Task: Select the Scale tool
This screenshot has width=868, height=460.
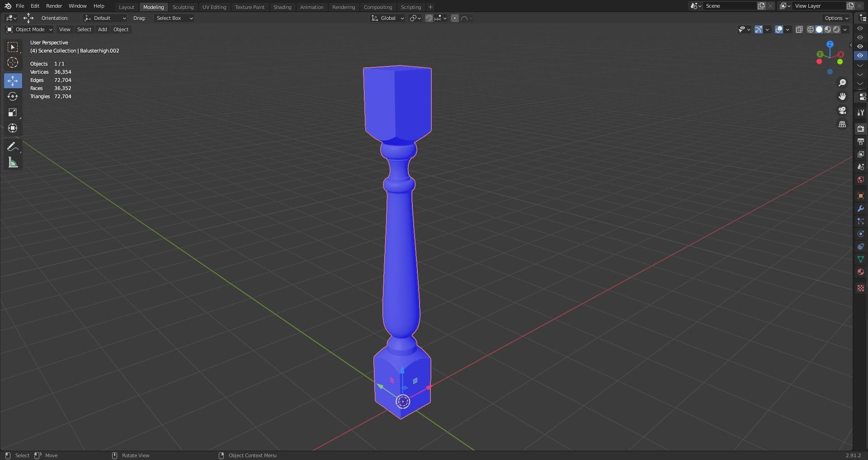Action: coord(13,113)
